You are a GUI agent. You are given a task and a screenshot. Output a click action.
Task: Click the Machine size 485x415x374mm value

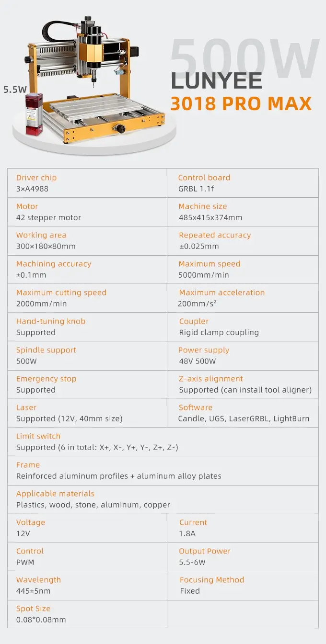pyautogui.click(x=210, y=217)
